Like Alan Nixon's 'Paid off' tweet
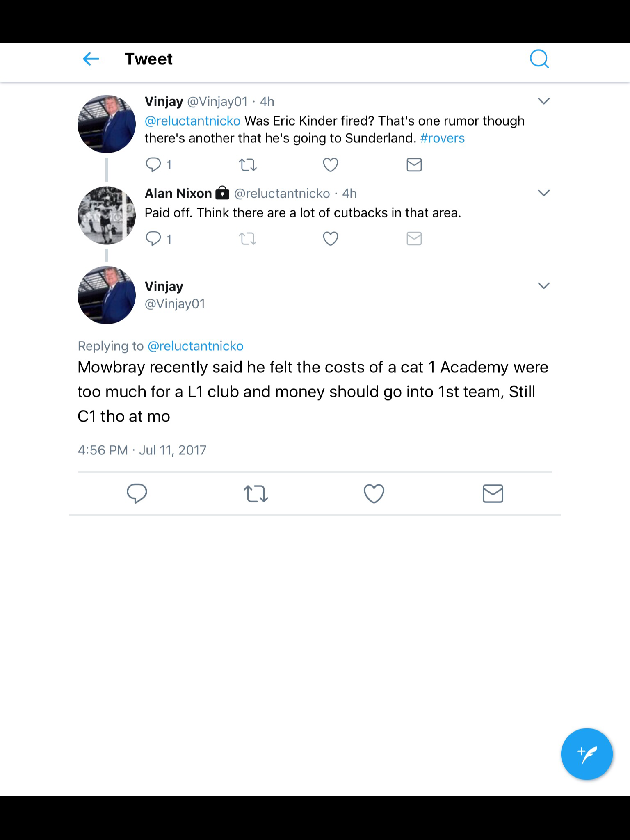 click(x=331, y=238)
